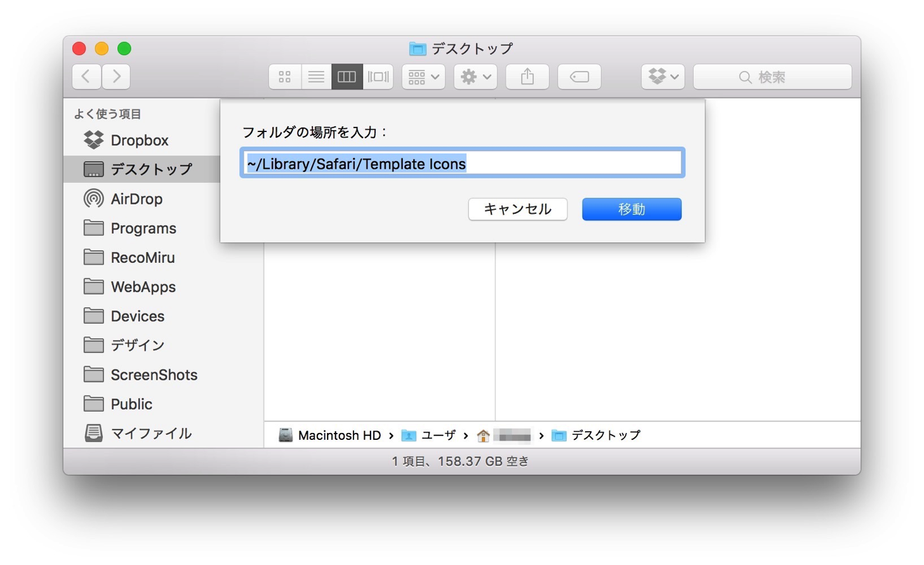The width and height of the screenshot is (924, 565).
Task: Click Macintosh HD in the path bar
Action: coord(330,435)
